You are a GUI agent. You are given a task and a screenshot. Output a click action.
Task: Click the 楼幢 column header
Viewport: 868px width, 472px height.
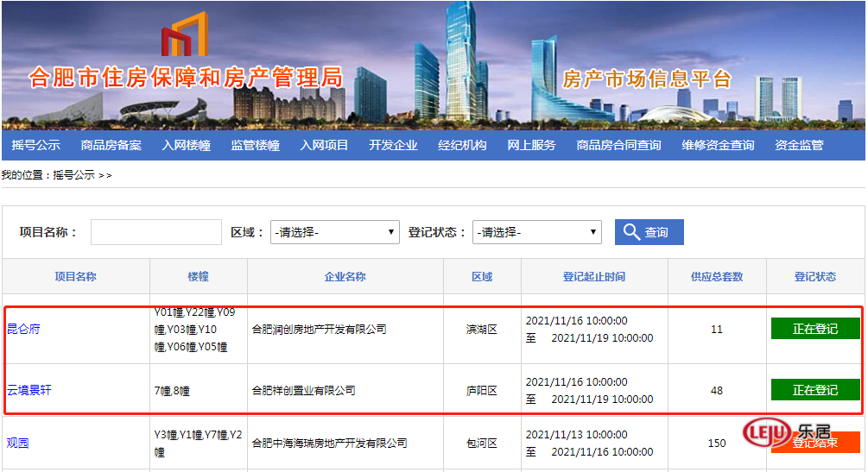tap(198, 276)
